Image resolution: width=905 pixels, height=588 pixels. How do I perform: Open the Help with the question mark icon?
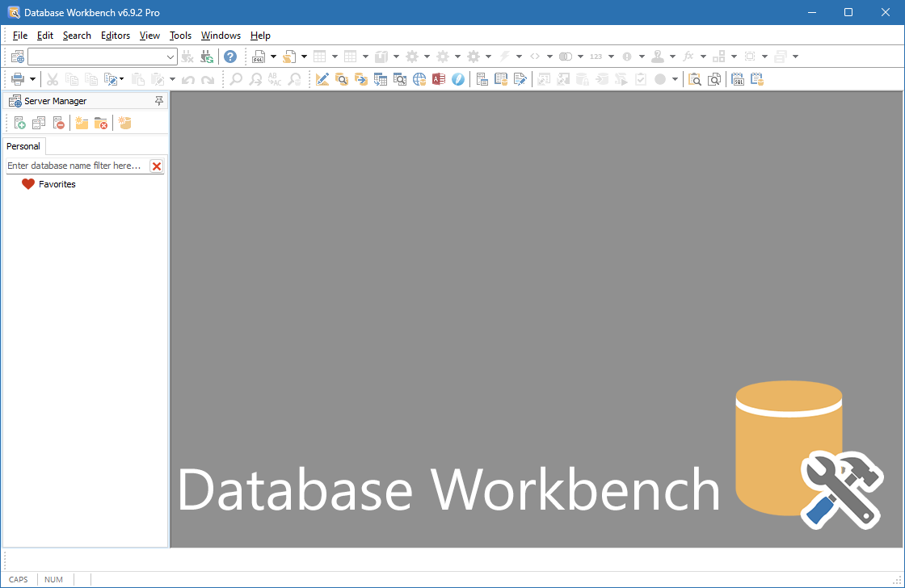coord(229,56)
